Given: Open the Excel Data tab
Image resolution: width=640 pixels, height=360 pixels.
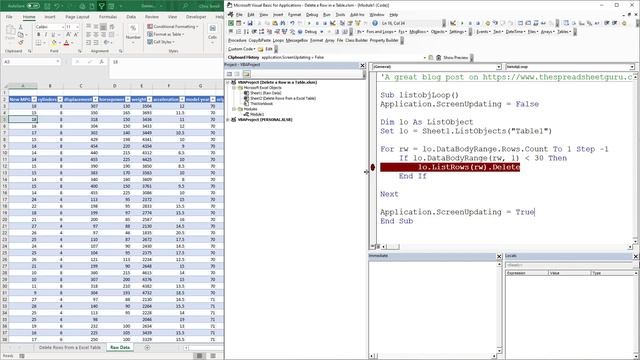Looking at the screenshot, I should [x=131, y=17].
